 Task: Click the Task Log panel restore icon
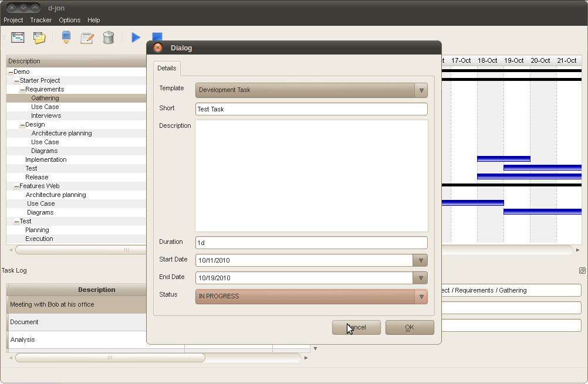582,270
